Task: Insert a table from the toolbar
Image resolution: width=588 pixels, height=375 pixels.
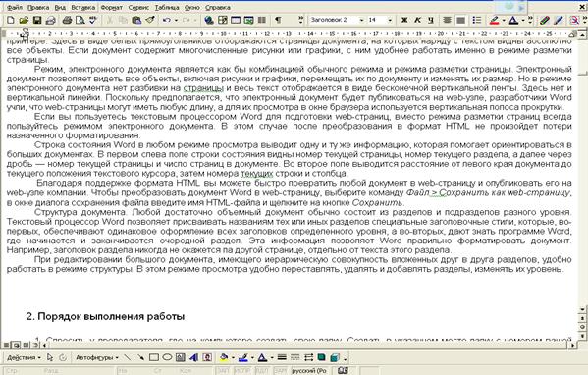Action: pyautogui.click(x=236, y=20)
